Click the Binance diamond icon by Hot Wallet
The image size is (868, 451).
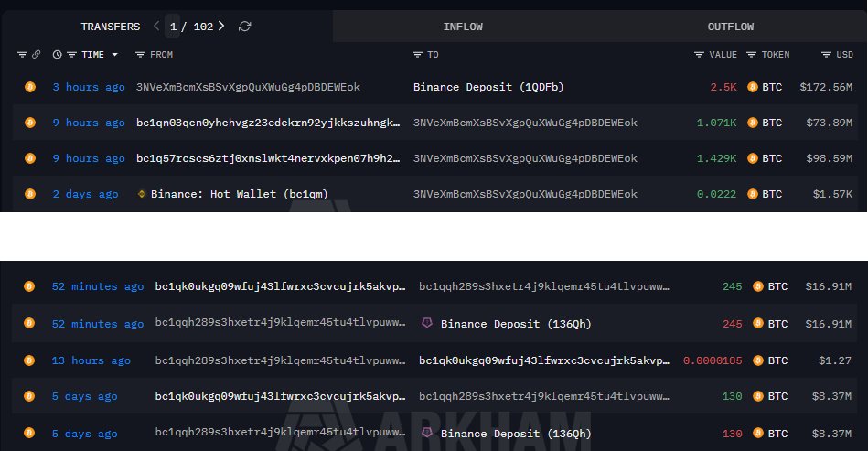tap(142, 194)
